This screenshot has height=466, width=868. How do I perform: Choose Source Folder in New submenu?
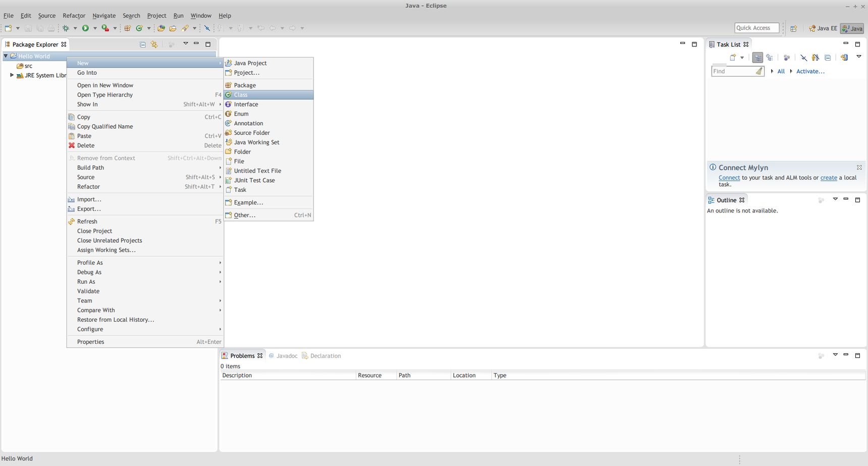[x=269, y=133]
